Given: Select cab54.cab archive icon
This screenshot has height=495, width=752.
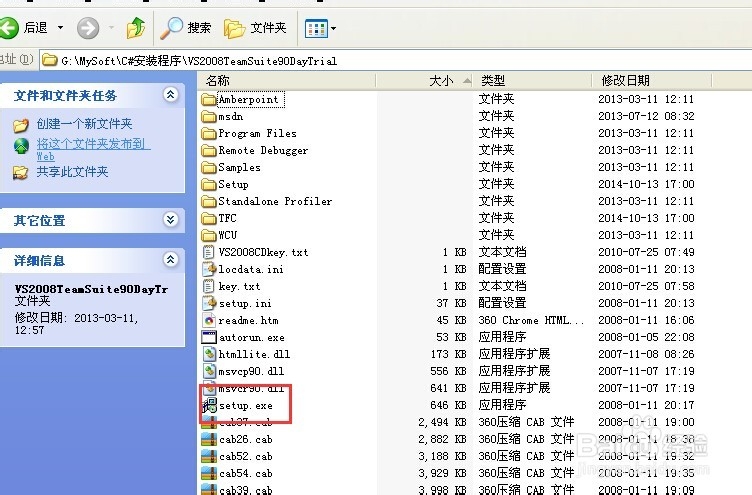Looking at the screenshot, I should click(209, 473).
